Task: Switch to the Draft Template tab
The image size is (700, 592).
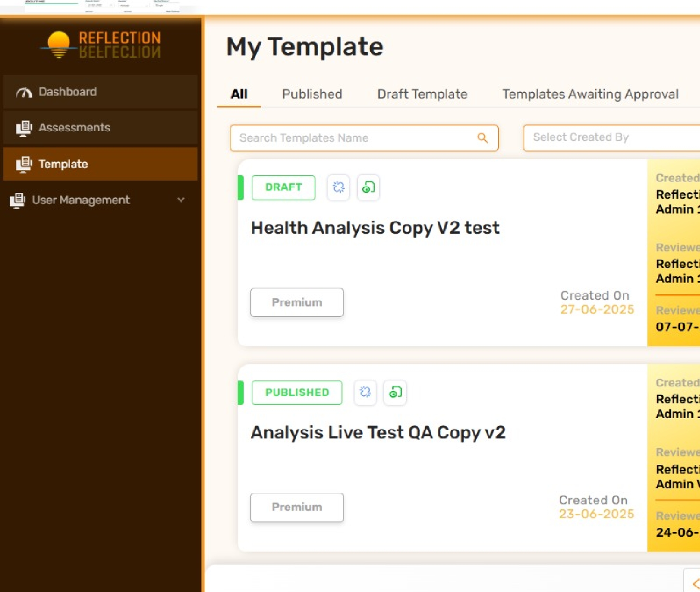Action: pos(422,94)
